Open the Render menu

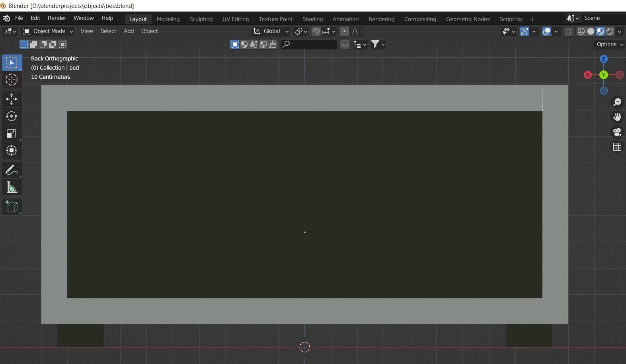pyautogui.click(x=57, y=18)
